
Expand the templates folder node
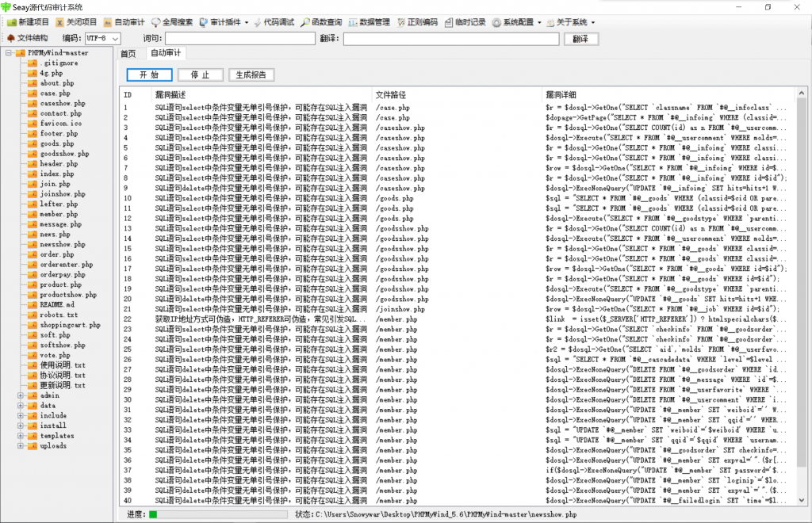(21, 436)
